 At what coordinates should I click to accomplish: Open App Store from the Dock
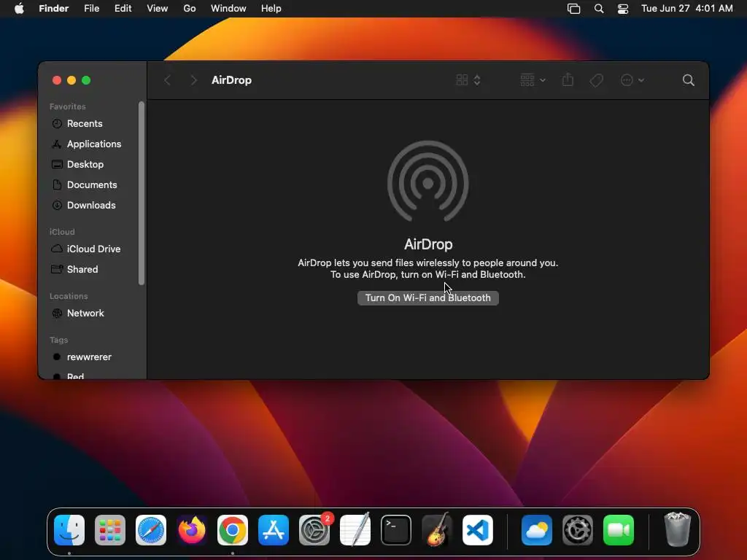[274, 530]
